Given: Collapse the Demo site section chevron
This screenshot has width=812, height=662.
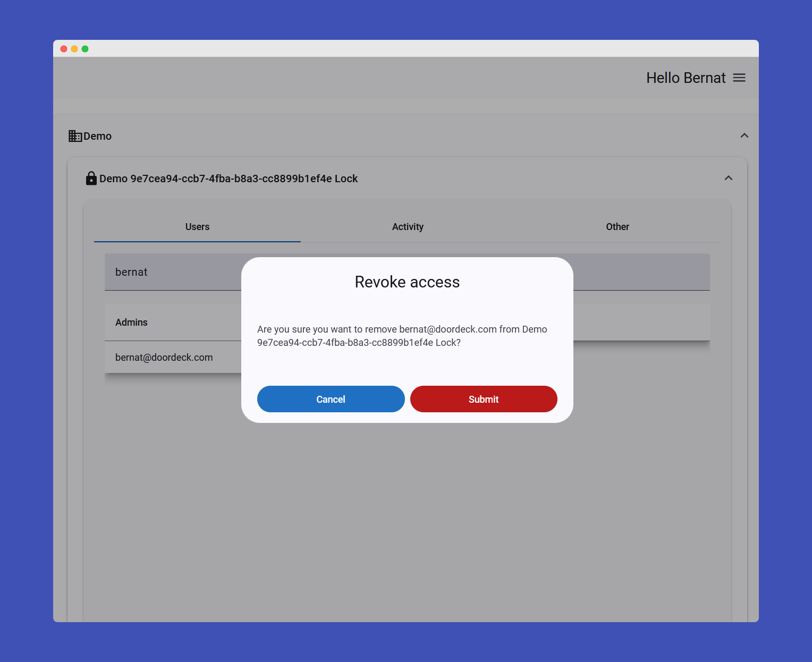Looking at the screenshot, I should (x=744, y=136).
